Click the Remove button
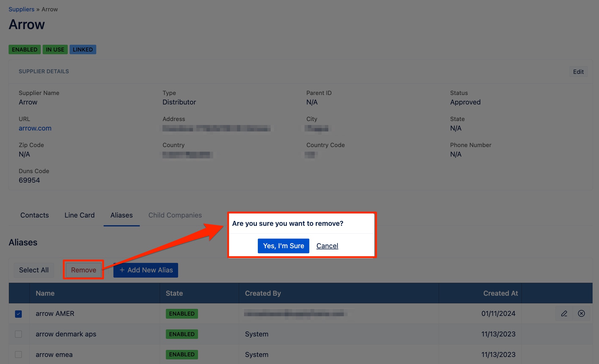The height and width of the screenshot is (364, 599). click(x=84, y=270)
